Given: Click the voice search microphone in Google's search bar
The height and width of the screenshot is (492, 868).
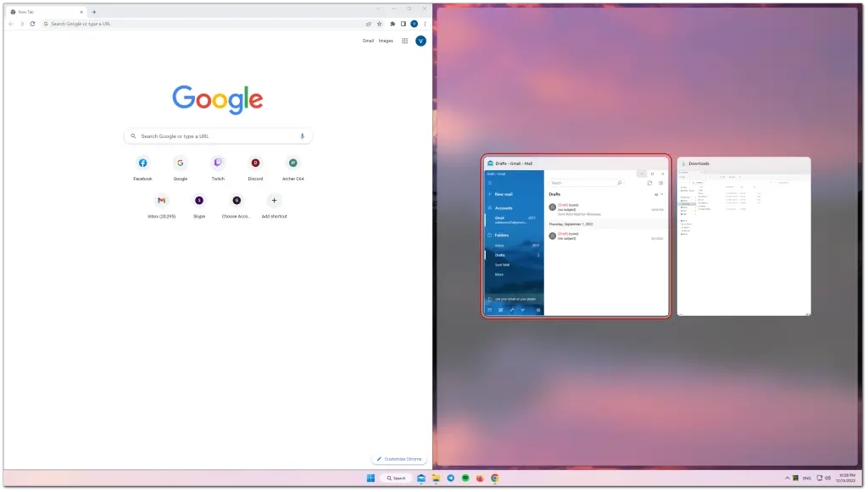Looking at the screenshot, I should [303, 135].
